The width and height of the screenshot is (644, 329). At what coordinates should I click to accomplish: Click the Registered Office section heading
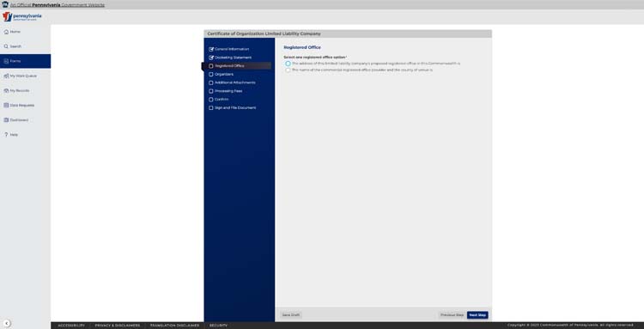pyautogui.click(x=302, y=47)
